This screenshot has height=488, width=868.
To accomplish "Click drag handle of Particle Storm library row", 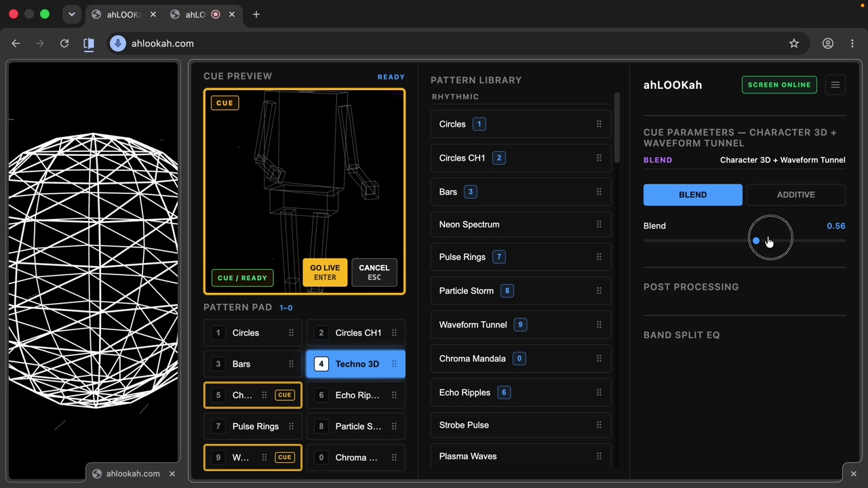I will (x=599, y=291).
